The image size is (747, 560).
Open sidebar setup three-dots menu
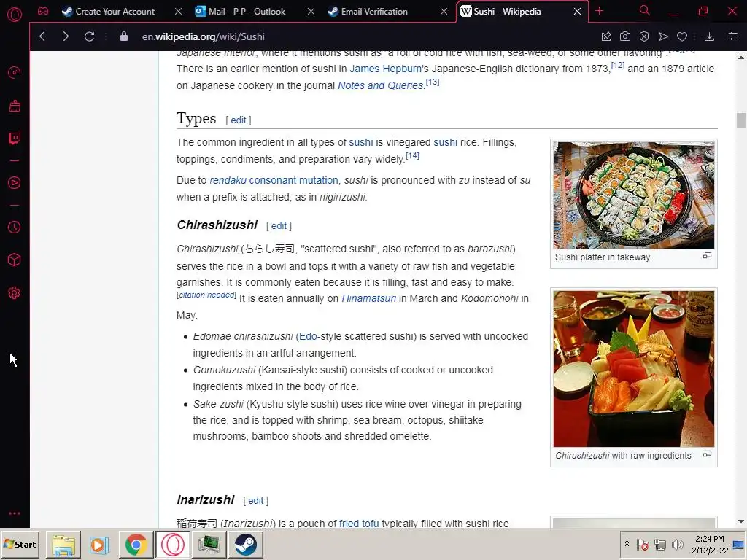(x=15, y=513)
